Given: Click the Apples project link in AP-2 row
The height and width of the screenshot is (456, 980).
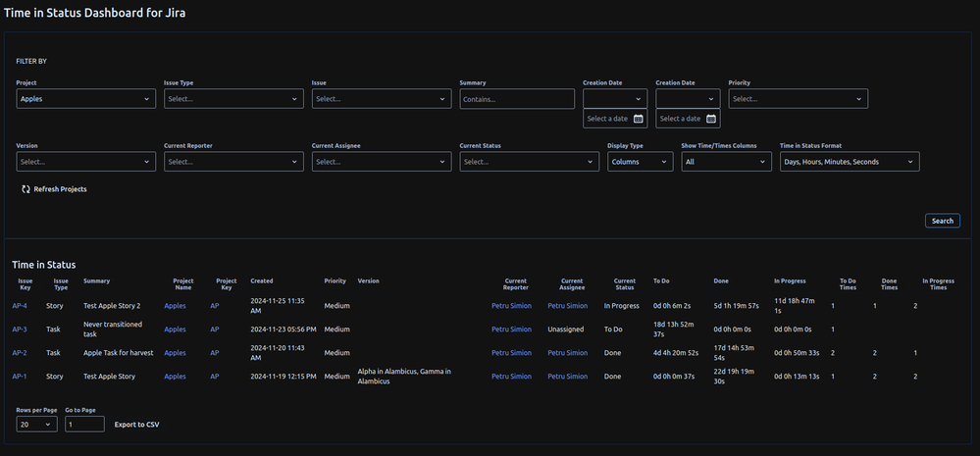Looking at the screenshot, I should pyautogui.click(x=175, y=353).
